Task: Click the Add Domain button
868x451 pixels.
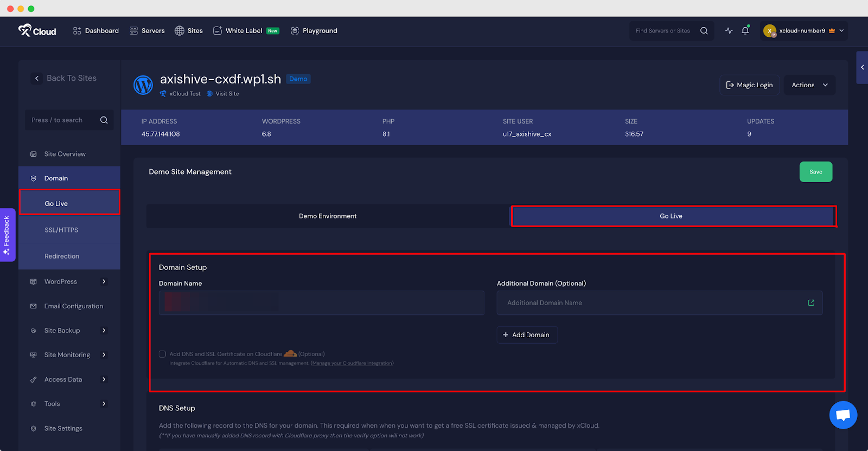Action: pos(527,335)
